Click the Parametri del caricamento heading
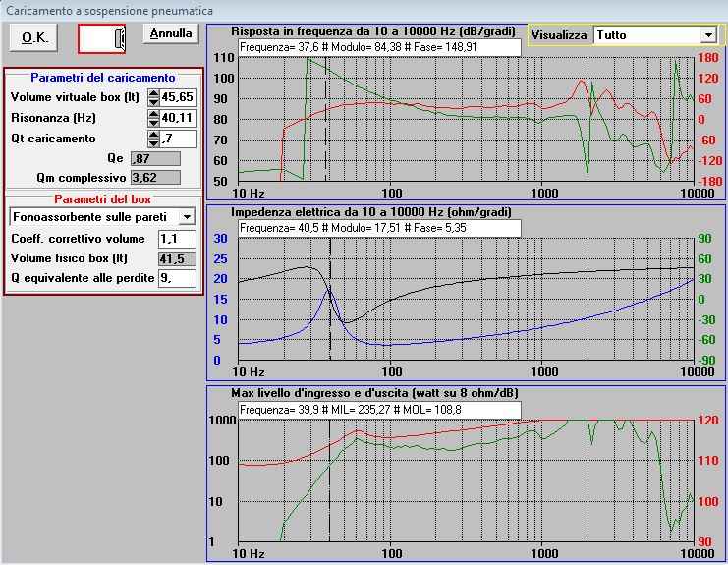The height and width of the screenshot is (565, 728). [102, 78]
